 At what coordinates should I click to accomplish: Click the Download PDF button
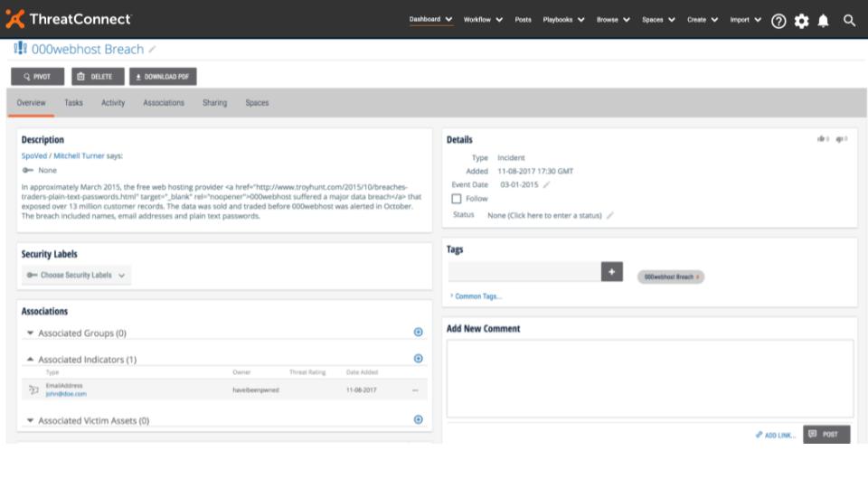coord(163,76)
